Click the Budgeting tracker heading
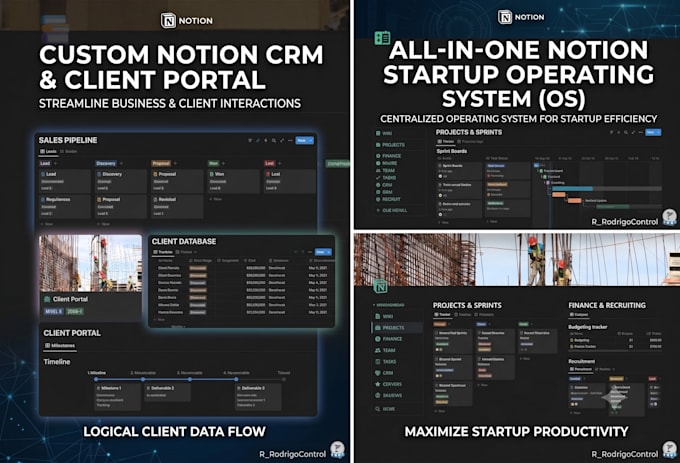Screen dimensions: 680x463 pyautogui.click(x=588, y=327)
